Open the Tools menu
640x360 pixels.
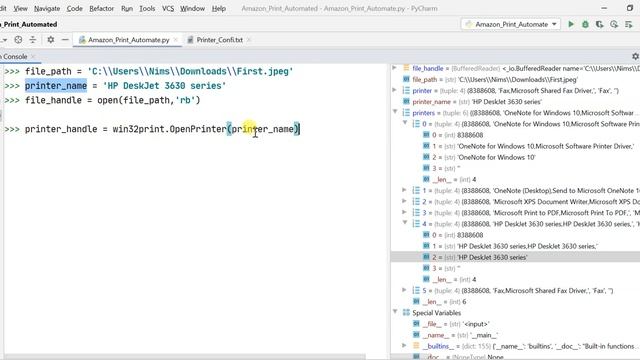click(147, 8)
